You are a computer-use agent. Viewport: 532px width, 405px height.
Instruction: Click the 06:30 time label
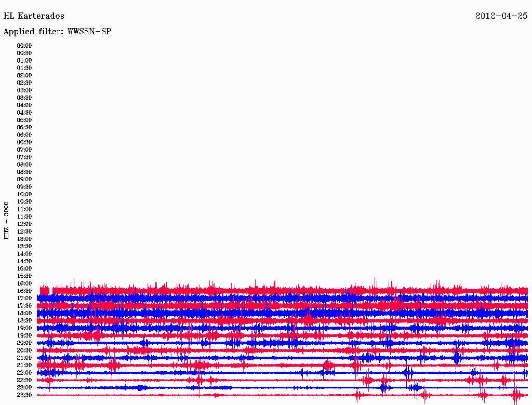pyautogui.click(x=24, y=142)
